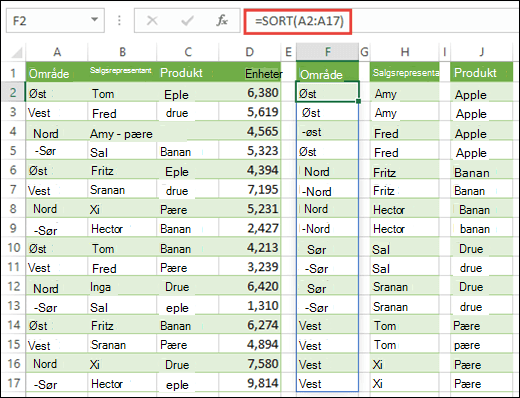Click cell with 5,619 in row 3
This screenshot has height=398, width=520.
pyautogui.click(x=250, y=112)
